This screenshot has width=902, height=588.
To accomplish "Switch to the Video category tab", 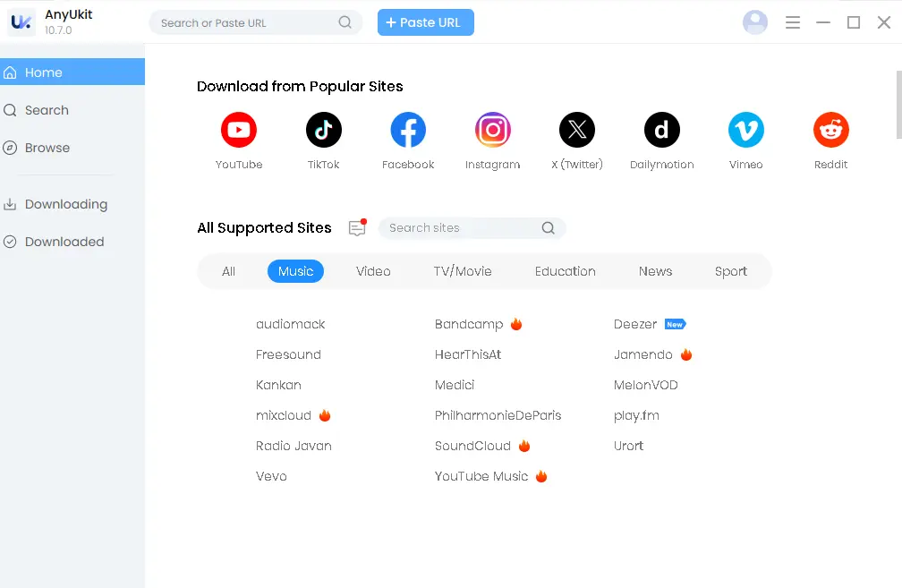I will (373, 271).
